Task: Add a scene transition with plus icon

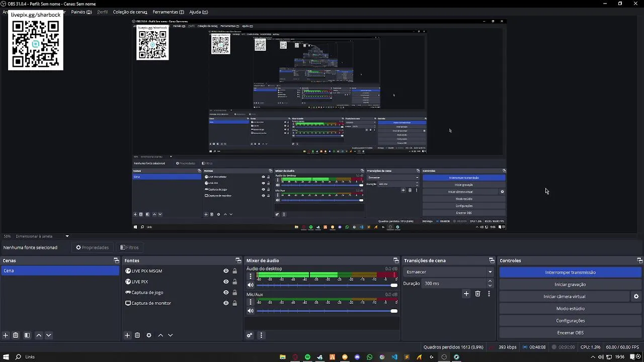Action: [466, 294]
